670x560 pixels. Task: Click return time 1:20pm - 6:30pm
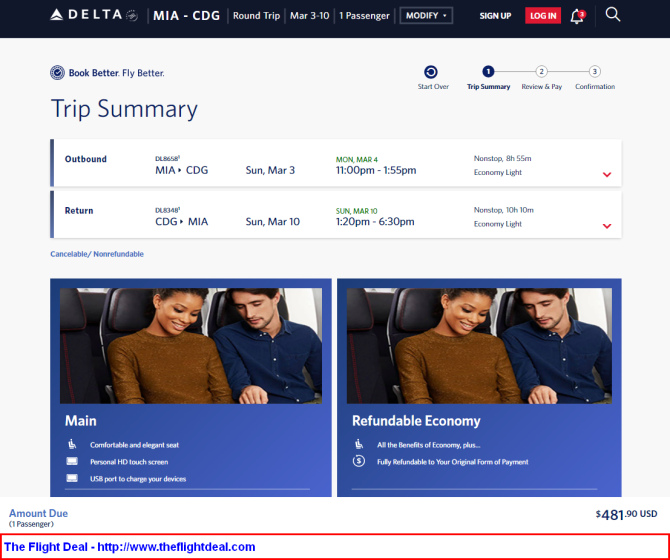coord(375,222)
